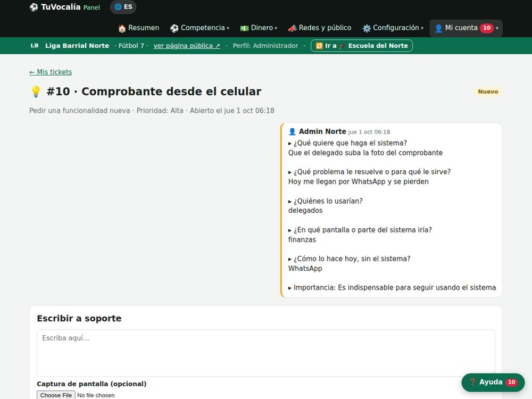Click the TuVocalía soccer ball logo
The image size is (532, 399).
pyautogui.click(x=34, y=7)
